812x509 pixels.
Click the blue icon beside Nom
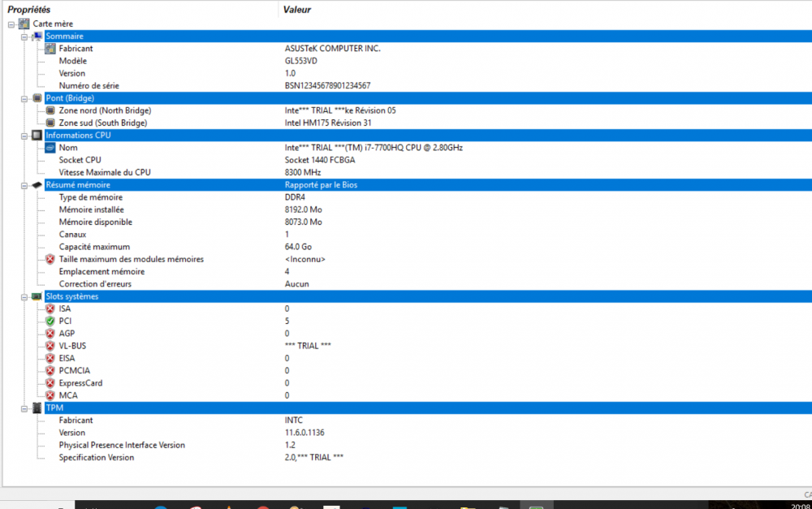[x=50, y=148]
